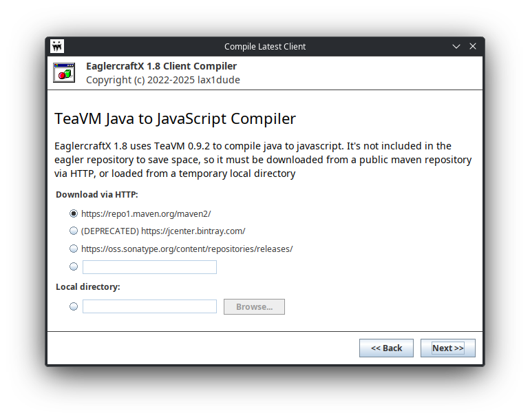530x420 pixels.
Task: Focus the local directory path field
Action: pyautogui.click(x=149, y=306)
